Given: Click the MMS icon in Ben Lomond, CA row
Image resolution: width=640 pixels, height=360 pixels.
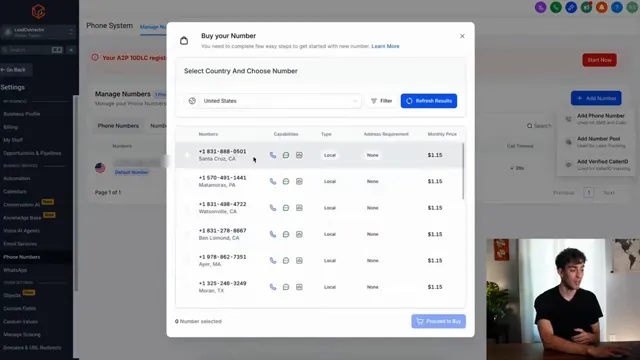Looking at the screenshot, I should [299, 234].
